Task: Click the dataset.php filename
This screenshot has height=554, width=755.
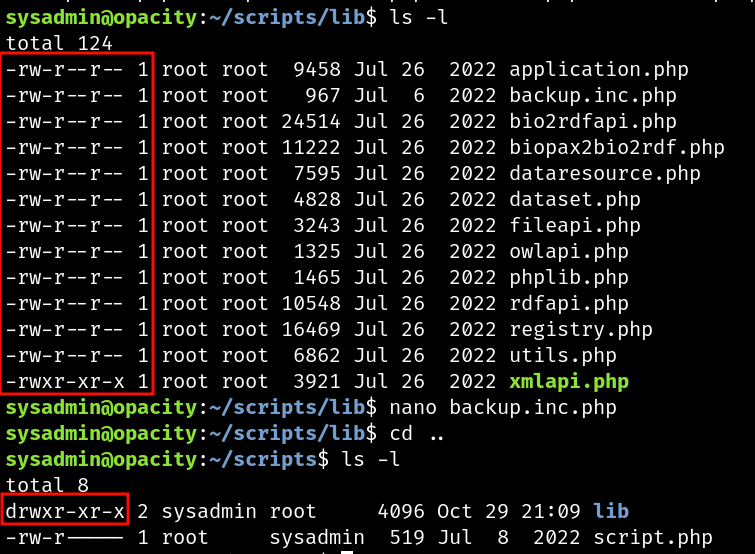Action: click(x=575, y=200)
